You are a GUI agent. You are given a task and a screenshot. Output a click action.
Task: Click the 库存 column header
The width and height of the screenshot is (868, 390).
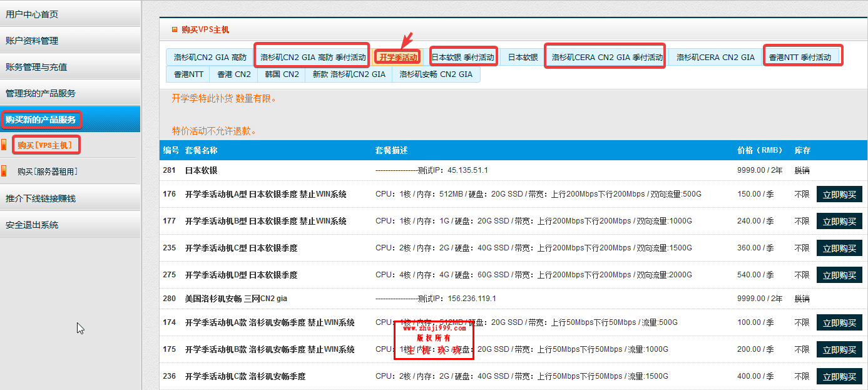pyautogui.click(x=802, y=150)
